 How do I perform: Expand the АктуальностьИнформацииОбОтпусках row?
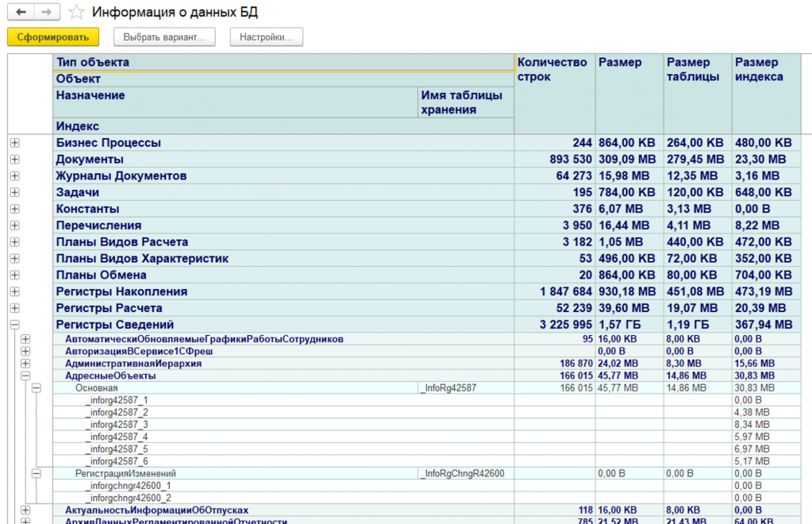(25, 511)
